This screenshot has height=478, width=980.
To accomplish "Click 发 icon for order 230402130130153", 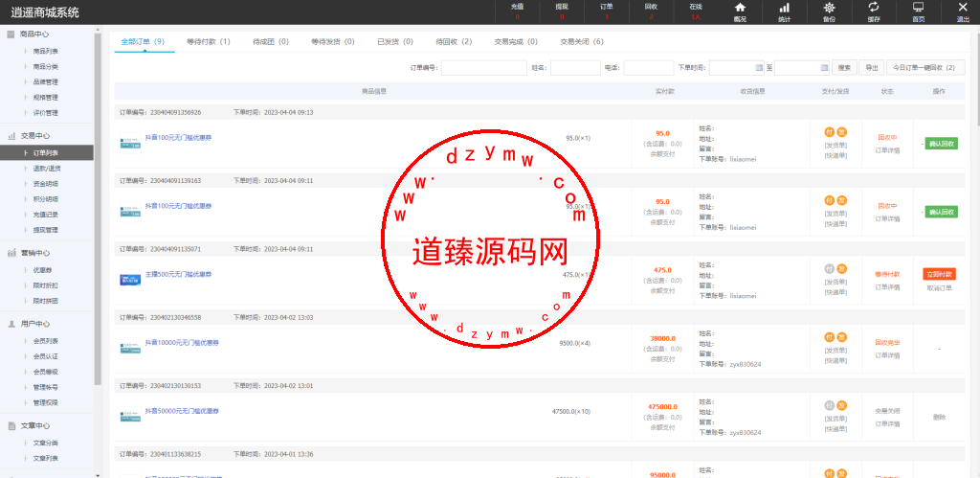I will tap(842, 405).
